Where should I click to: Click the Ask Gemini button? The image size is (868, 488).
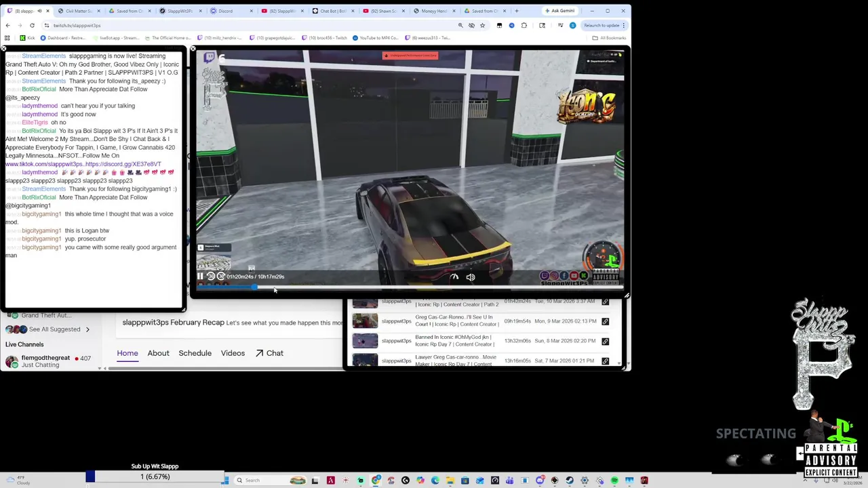pos(559,11)
